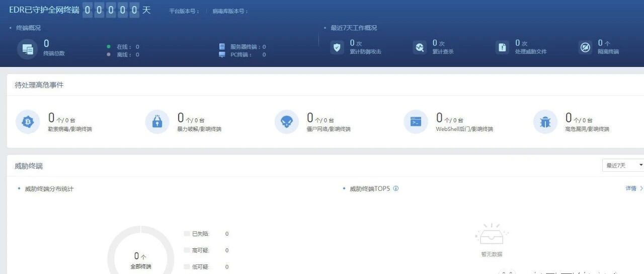Click the 病毒库版本号 label
644x274 pixels.
pyautogui.click(x=230, y=11)
